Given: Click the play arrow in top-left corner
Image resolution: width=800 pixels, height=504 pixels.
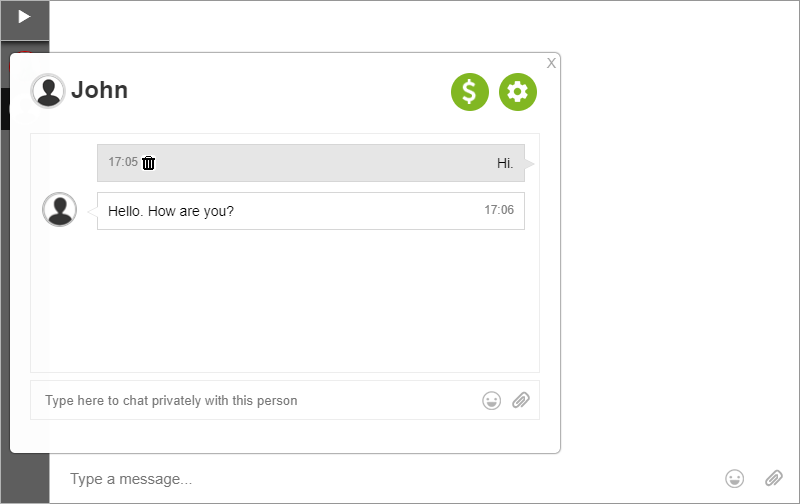Looking at the screenshot, I should coord(24,17).
